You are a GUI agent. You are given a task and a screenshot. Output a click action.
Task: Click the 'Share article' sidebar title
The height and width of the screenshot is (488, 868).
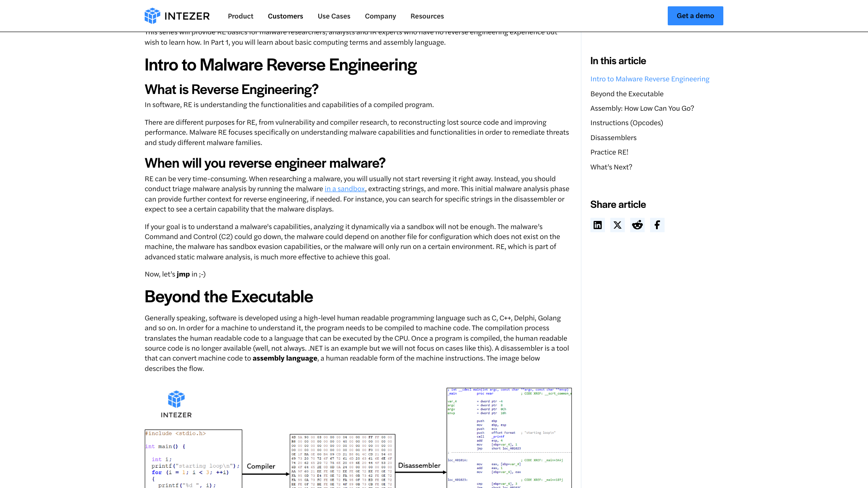point(618,205)
